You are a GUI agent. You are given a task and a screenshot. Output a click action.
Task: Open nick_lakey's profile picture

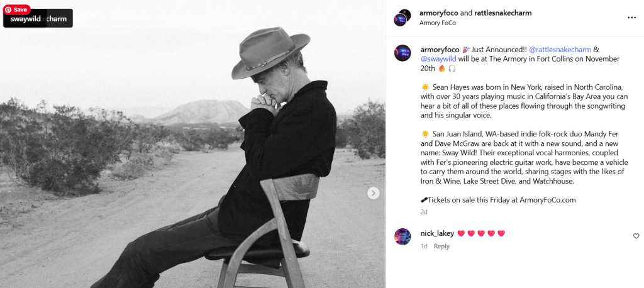[402, 236]
